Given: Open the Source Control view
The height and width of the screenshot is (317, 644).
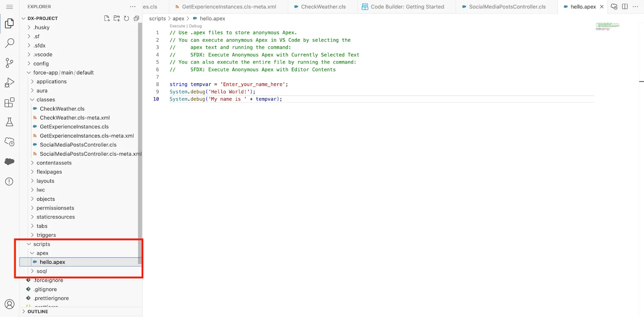Looking at the screenshot, I should 10,63.
